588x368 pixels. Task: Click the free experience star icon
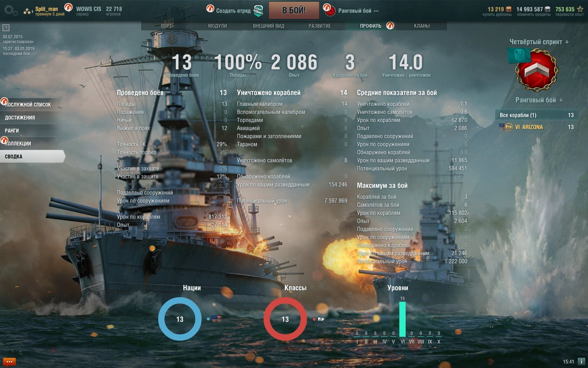click(x=580, y=9)
